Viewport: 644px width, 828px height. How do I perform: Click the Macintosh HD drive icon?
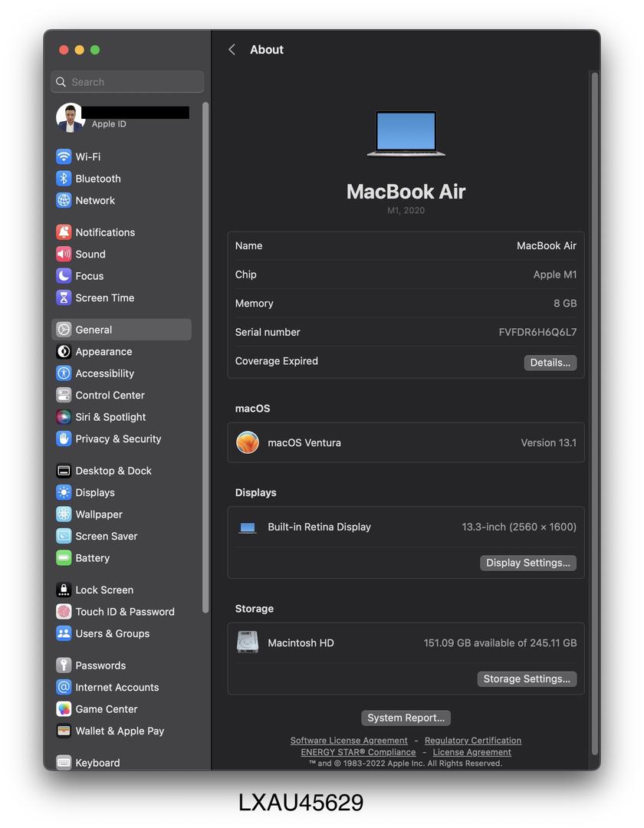pos(247,642)
